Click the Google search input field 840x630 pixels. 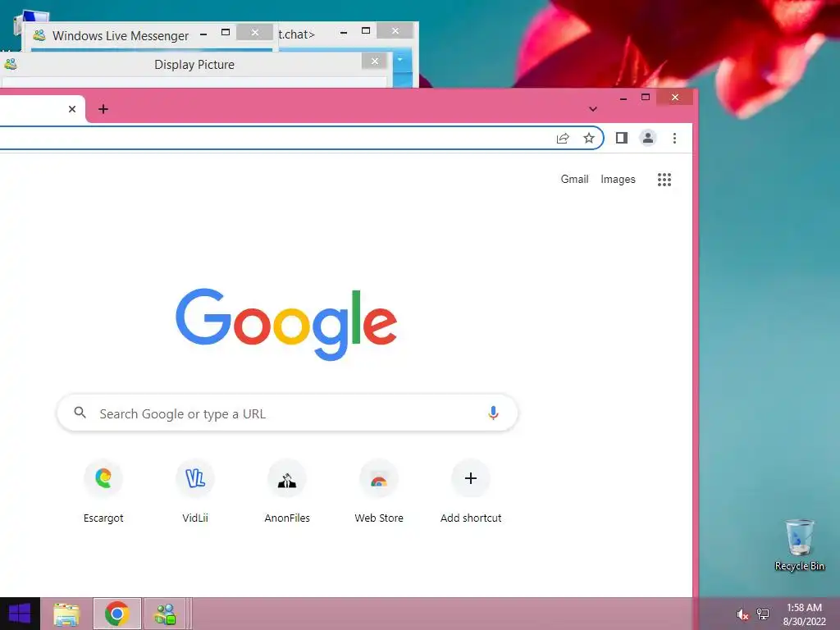(287, 413)
